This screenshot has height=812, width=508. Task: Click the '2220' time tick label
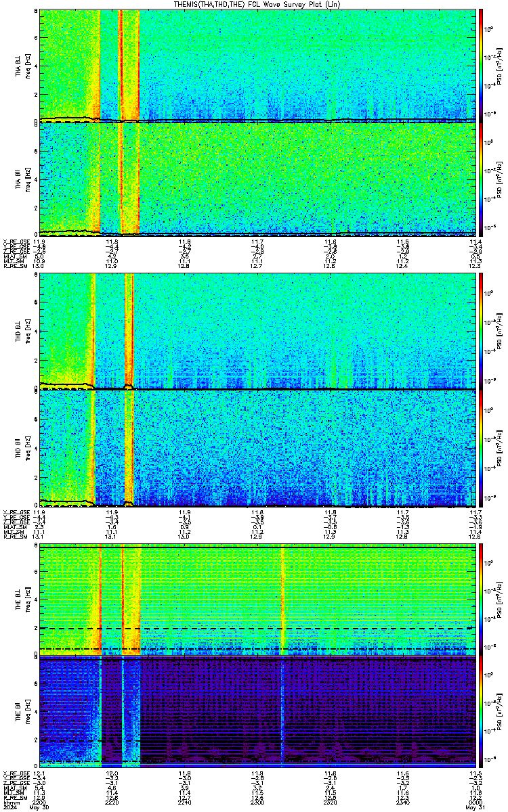coord(112,801)
